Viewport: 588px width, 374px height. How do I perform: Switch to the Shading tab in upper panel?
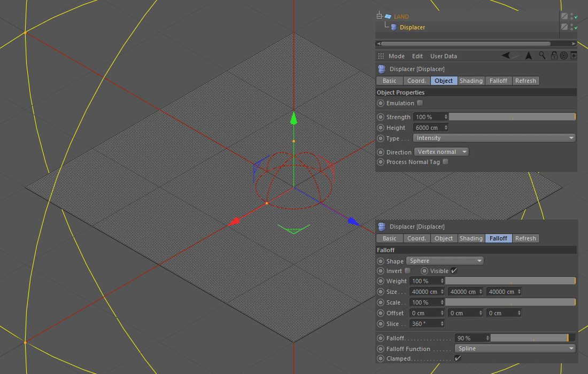click(471, 81)
